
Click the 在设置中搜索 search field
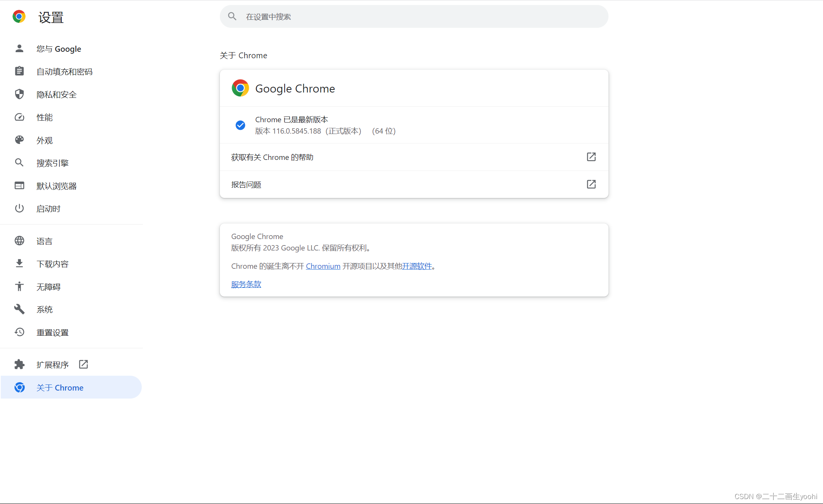[414, 16]
